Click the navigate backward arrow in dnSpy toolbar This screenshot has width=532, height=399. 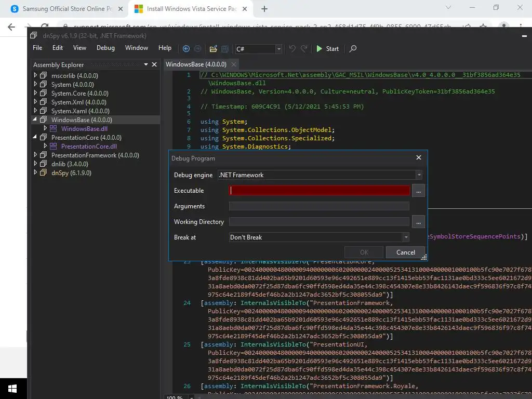pos(186,48)
